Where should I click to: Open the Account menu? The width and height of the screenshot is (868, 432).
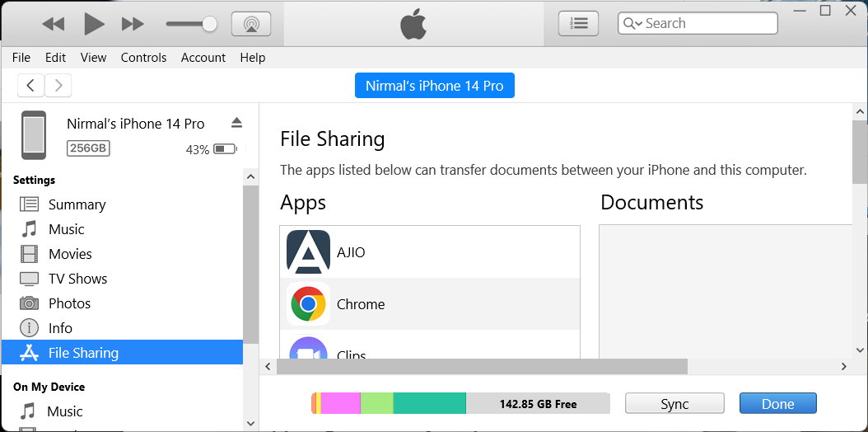[203, 58]
